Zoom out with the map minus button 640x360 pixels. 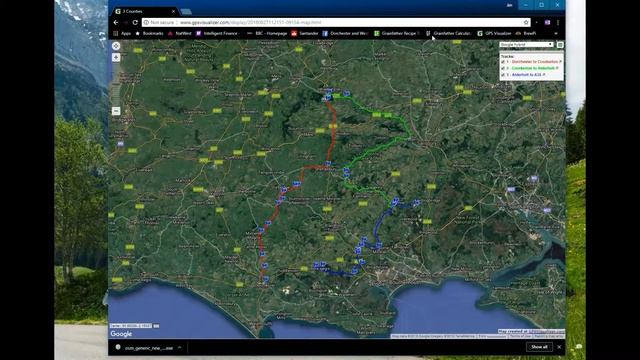[116, 111]
